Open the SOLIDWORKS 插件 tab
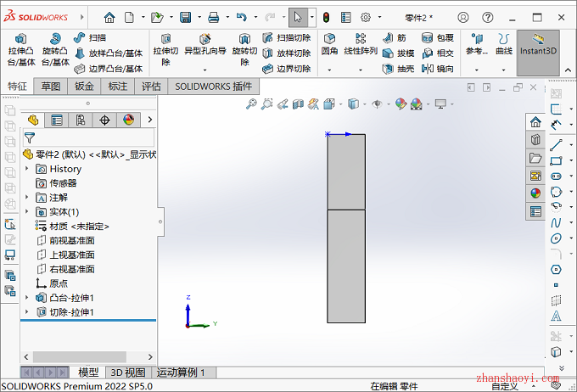Viewport: 577px width, 392px height. [214, 87]
